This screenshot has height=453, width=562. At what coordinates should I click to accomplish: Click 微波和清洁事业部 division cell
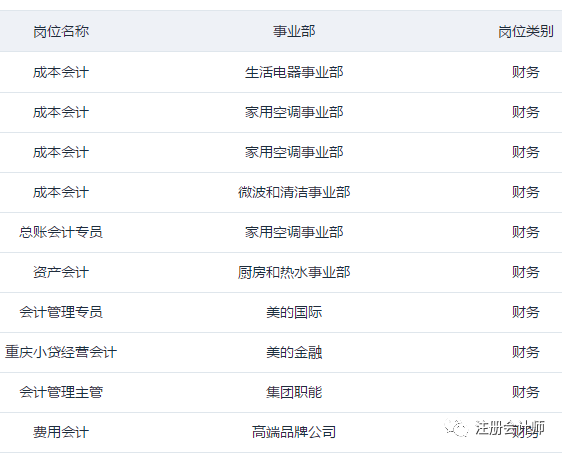pos(294,192)
